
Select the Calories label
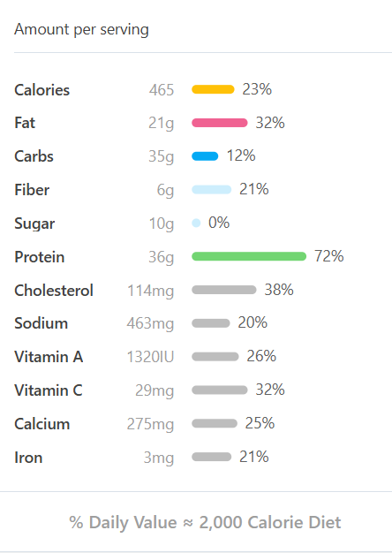tap(42, 90)
